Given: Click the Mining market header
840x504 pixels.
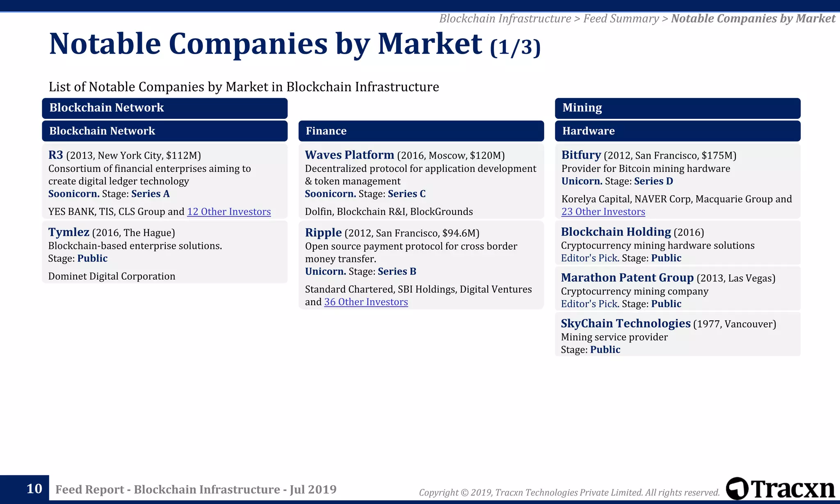Looking at the screenshot, I should click(678, 108).
